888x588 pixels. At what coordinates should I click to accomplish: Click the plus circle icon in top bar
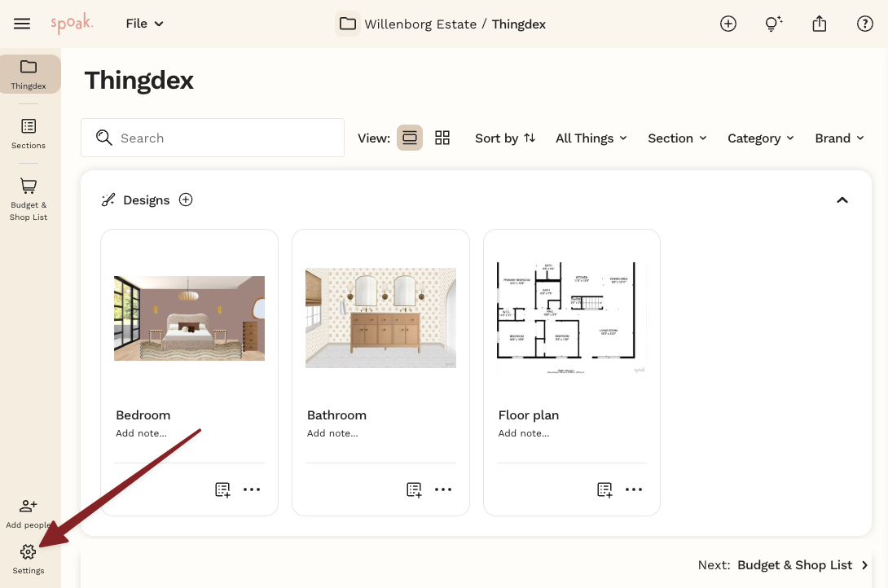[728, 24]
